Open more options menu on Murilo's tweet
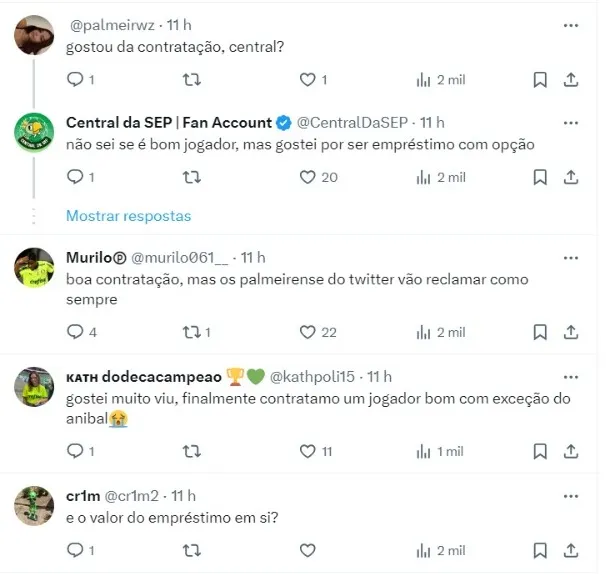Image resolution: width=606 pixels, height=574 pixels. click(571, 258)
